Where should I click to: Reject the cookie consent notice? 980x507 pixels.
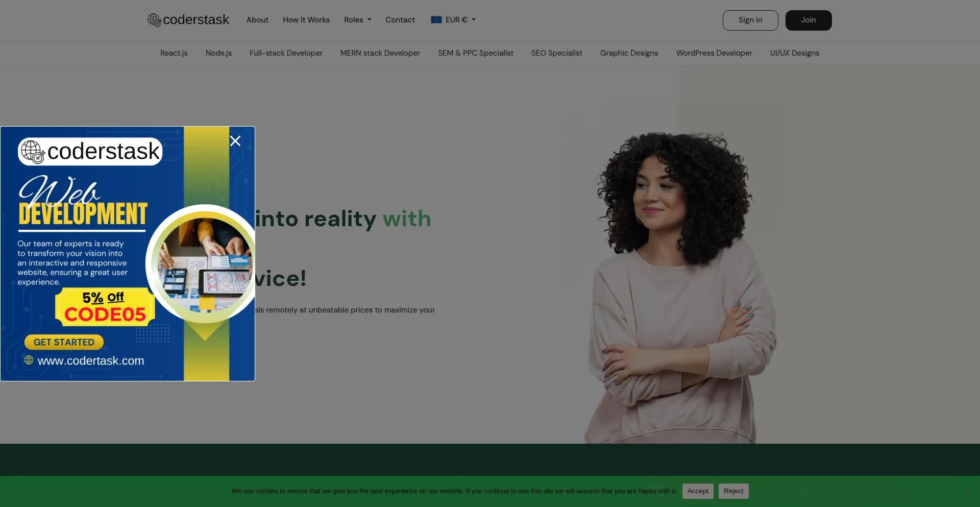(x=733, y=491)
